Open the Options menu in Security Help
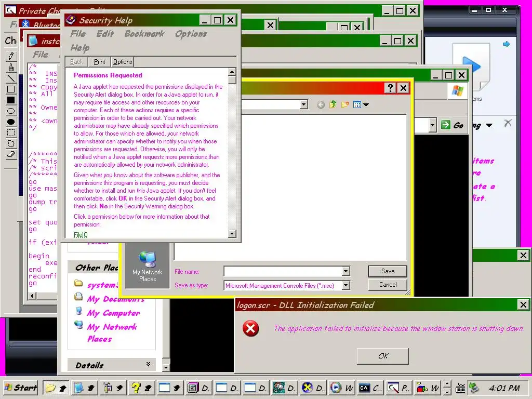This screenshot has height=399, width=532. (191, 34)
